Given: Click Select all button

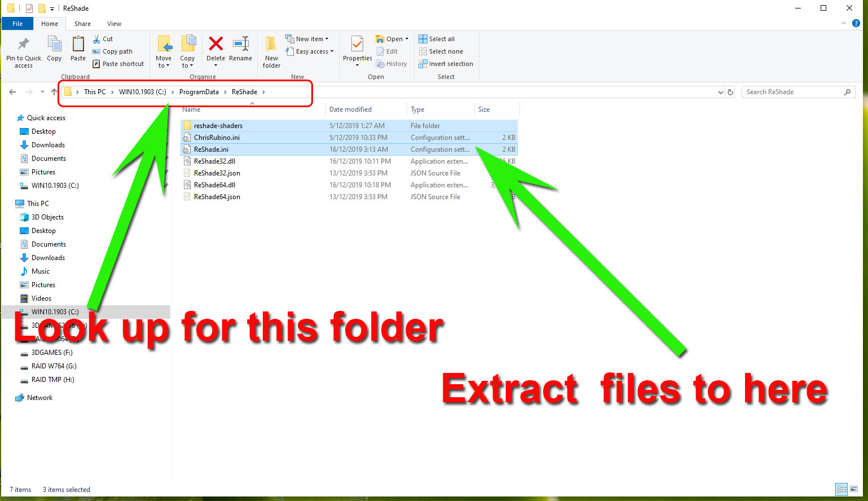Looking at the screenshot, I should tap(437, 39).
